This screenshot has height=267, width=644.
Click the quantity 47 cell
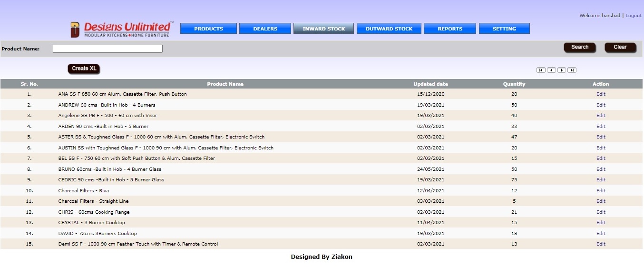(514, 137)
